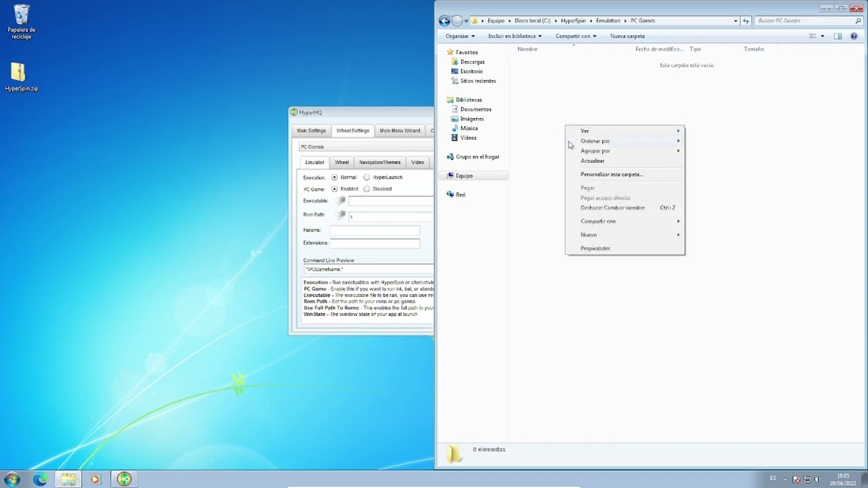The image size is (868, 488).
Task: Select Escritorio in Explorer sidebar
Action: click(471, 71)
